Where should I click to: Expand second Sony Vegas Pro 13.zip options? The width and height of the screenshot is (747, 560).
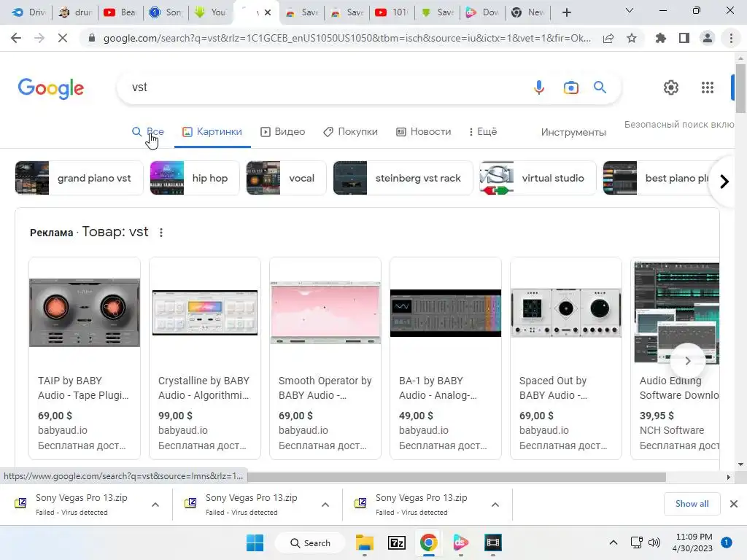(x=325, y=505)
